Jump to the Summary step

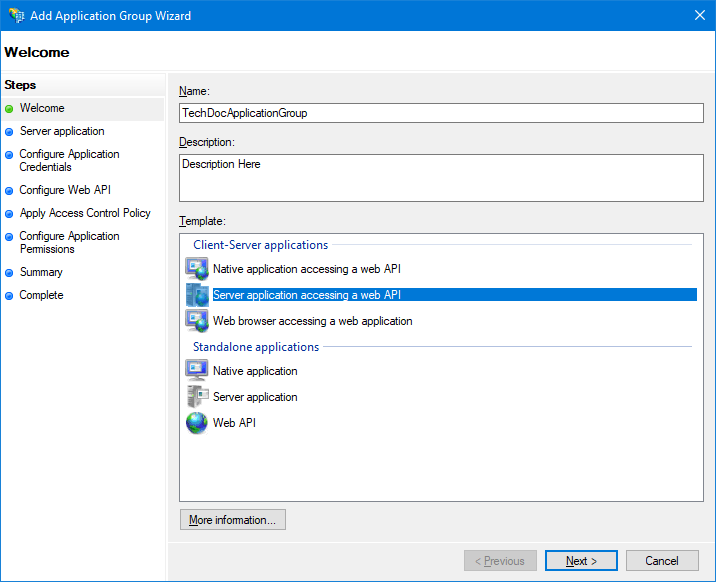tap(41, 272)
